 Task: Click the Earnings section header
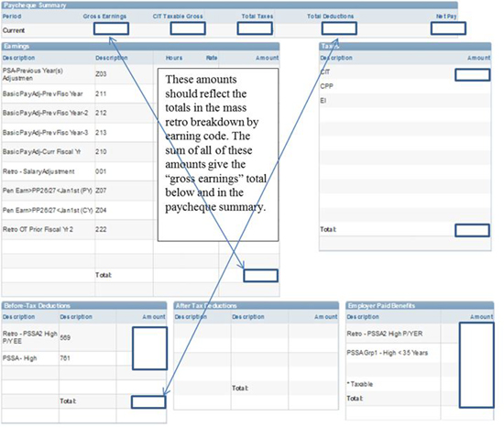140,46
